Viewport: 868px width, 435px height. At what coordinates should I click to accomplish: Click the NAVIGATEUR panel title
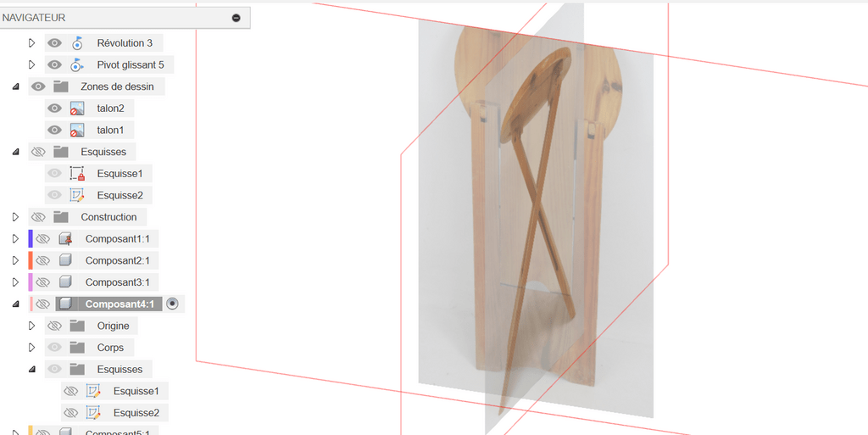tap(34, 18)
